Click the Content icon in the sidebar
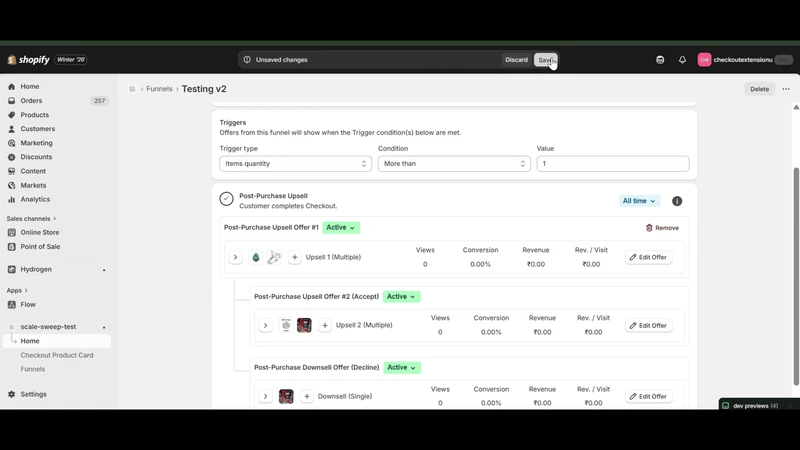 (x=12, y=171)
